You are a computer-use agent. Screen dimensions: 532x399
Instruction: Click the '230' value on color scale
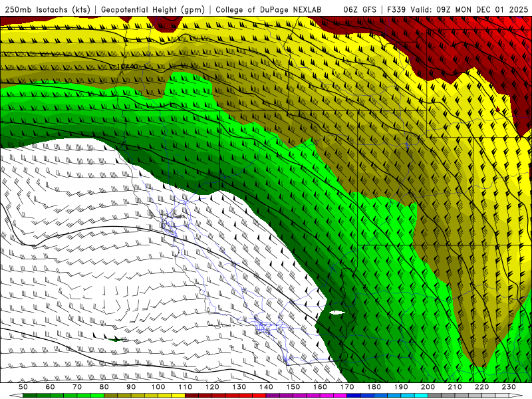click(x=509, y=387)
